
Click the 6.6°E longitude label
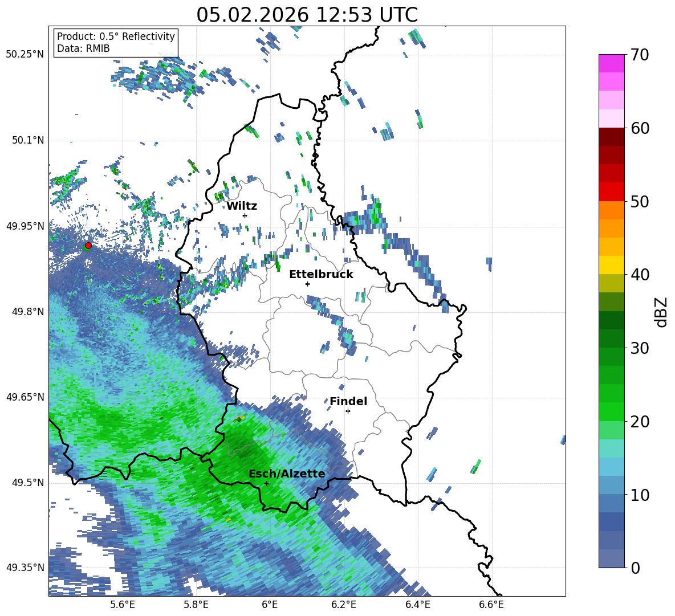point(491,605)
